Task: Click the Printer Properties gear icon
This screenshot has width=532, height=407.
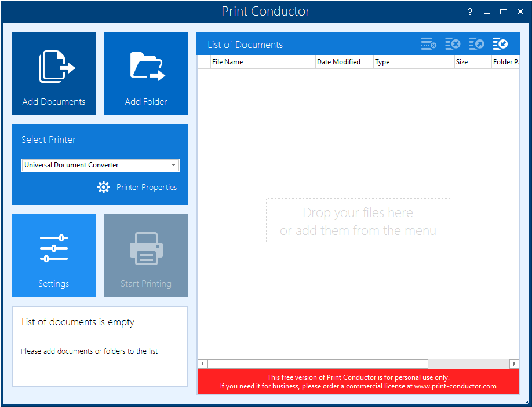Action: (104, 187)
